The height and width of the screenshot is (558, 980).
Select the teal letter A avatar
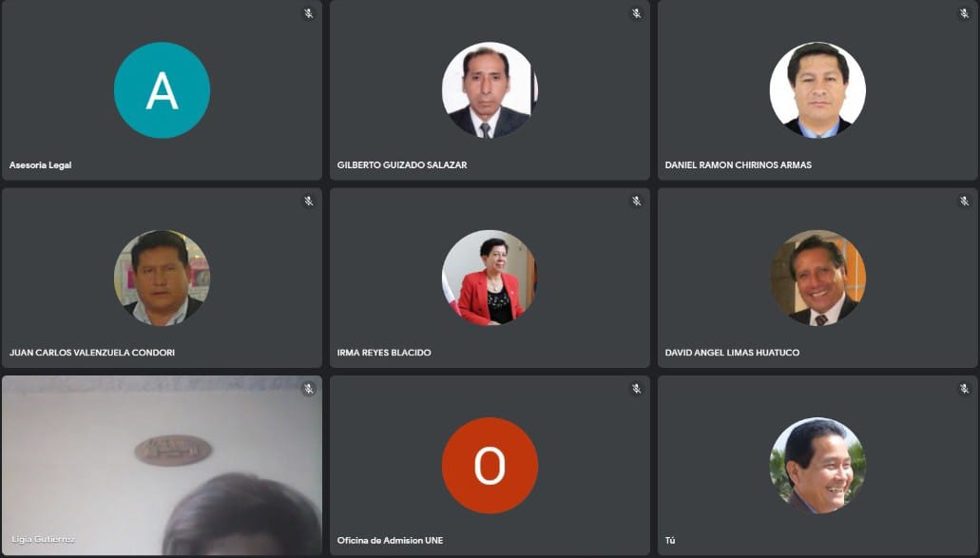tap(162, 90)
